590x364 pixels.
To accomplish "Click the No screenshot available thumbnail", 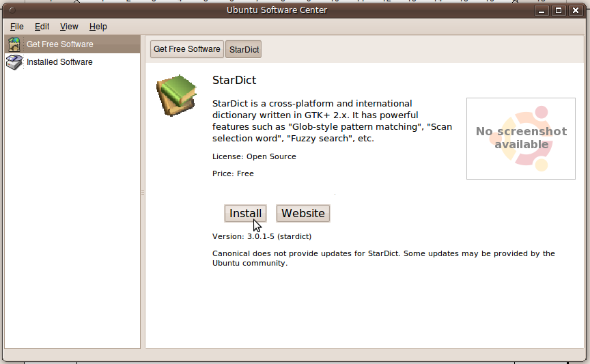I will click(521, 139).
